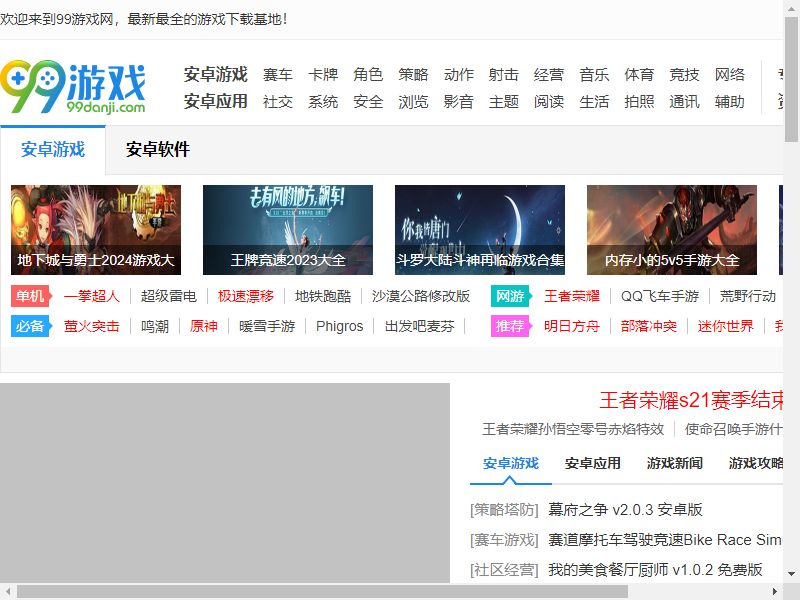
Task: Open the 暖雪手游 link
Action: pyautogui.click(x=267, y=327)
